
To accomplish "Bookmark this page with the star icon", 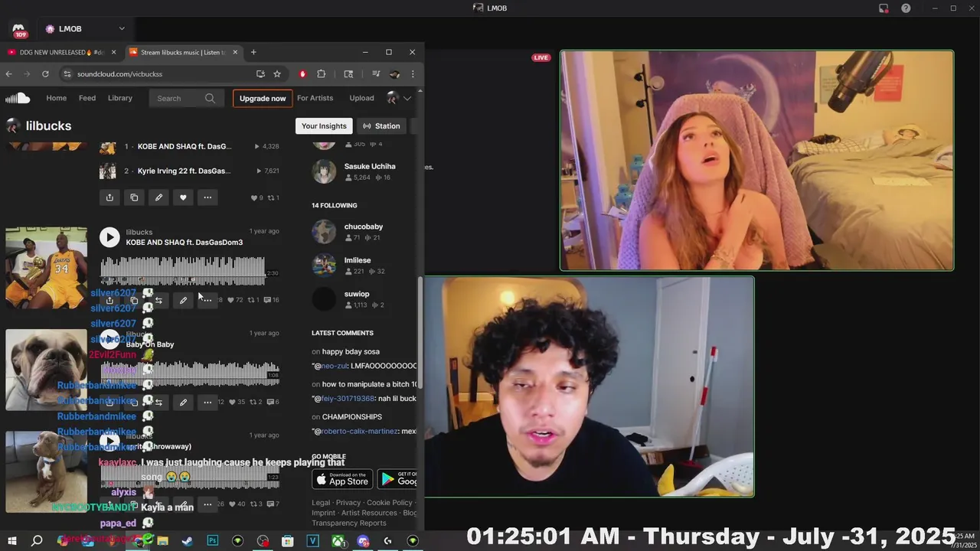I will click(x=277, y=74).
